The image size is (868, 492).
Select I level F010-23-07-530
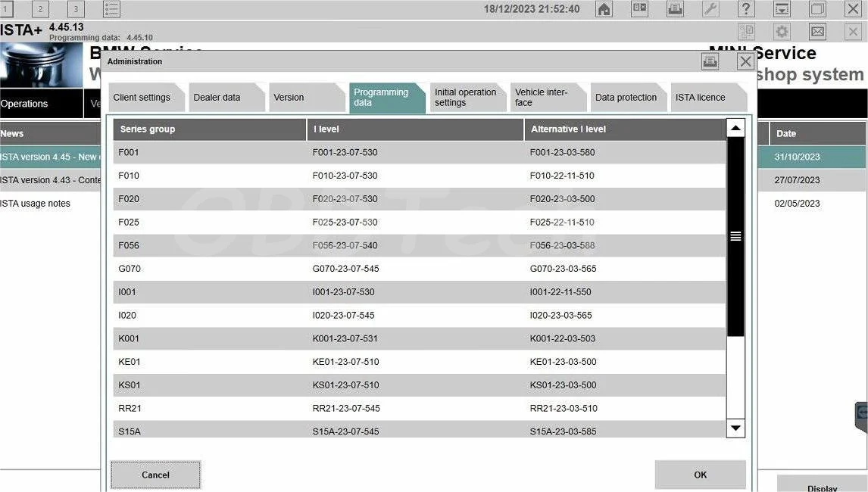[x=345, y=176]
